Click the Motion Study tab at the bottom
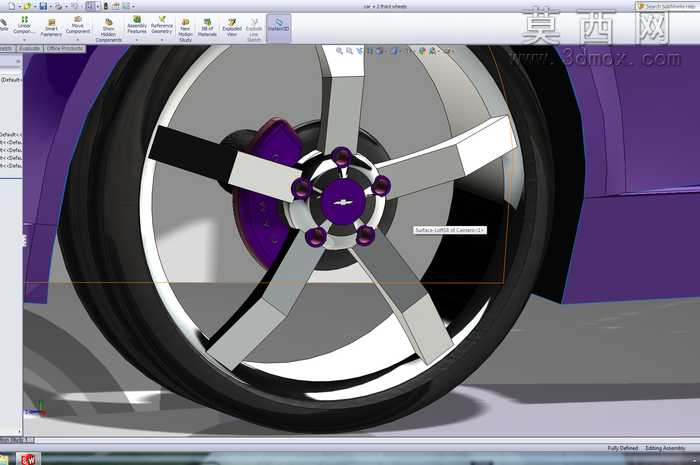Viewport: 700px width, 465px height. tap(17, 440)
